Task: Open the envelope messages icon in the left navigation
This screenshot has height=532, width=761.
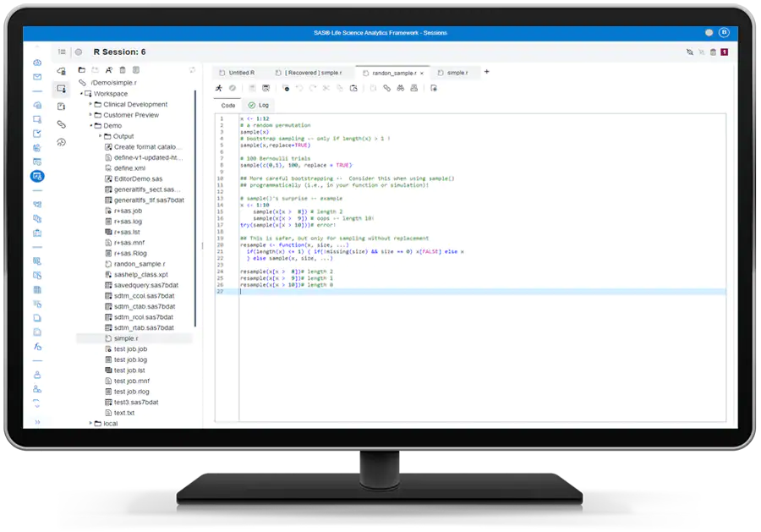Action: coord(37,77)
